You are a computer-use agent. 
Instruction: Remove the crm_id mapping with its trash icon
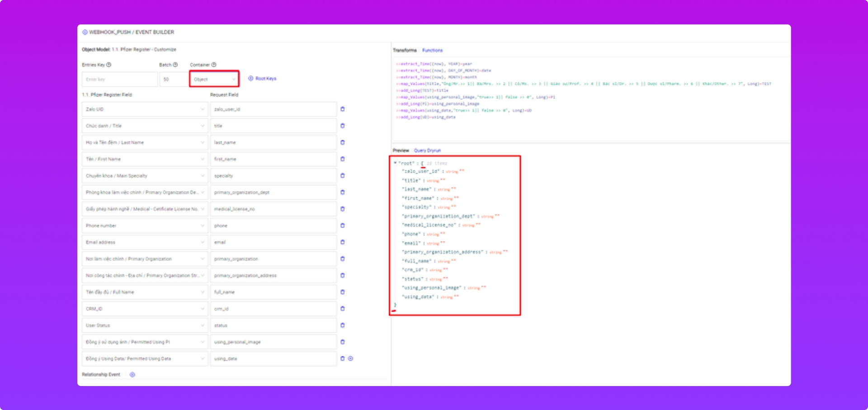[342, 309]
